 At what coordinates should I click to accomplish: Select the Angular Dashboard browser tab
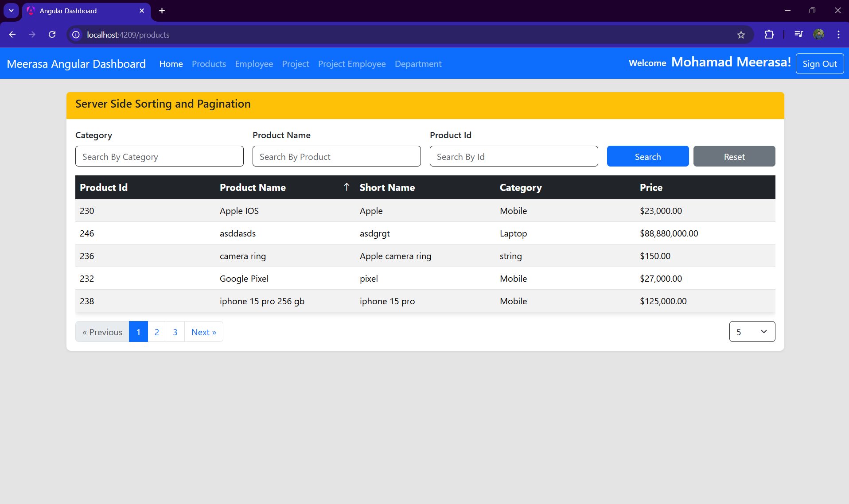86,11
